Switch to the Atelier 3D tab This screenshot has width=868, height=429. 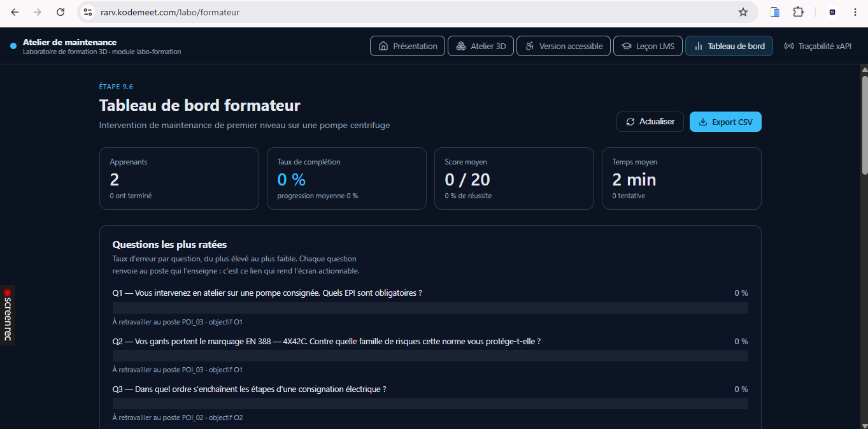point(481,46)
